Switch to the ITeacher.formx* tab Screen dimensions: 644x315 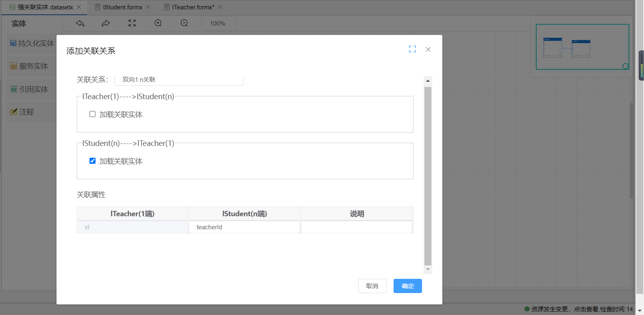pos(193,7)
